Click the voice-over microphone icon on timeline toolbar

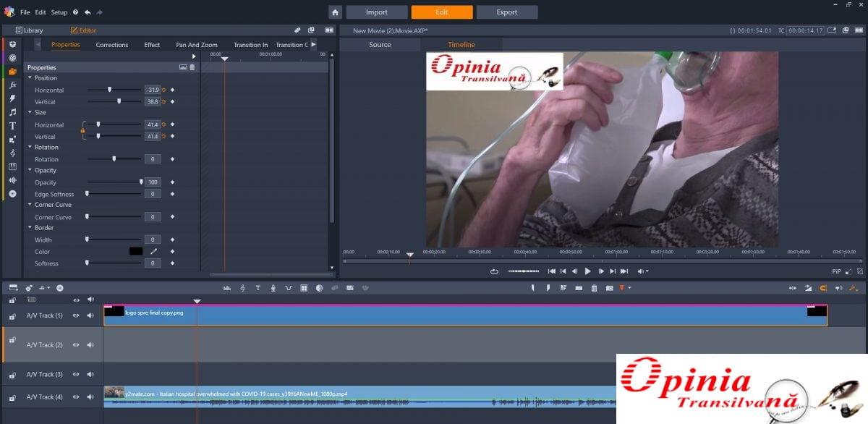[273, 288]
